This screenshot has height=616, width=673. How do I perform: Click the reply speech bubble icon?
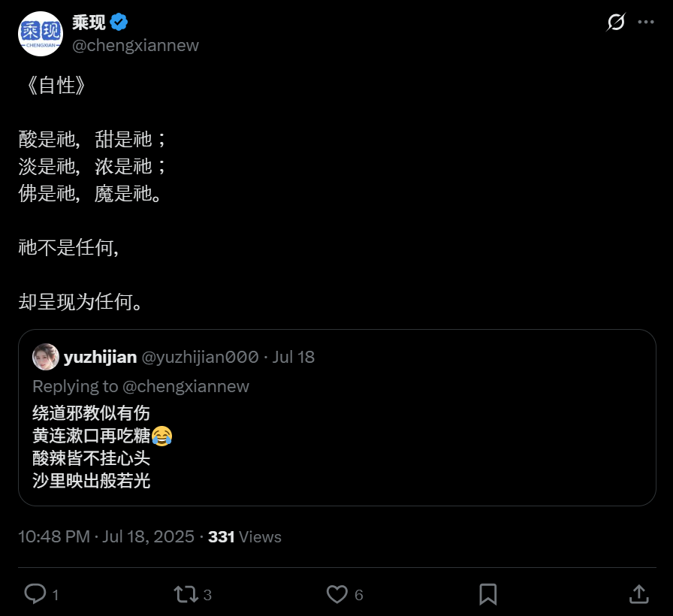point(35,594)
